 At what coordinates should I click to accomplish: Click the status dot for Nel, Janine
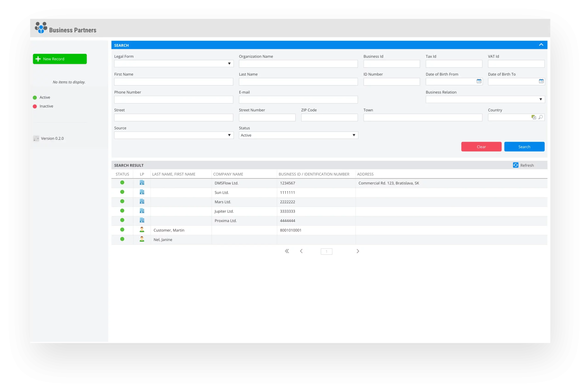(122, 239)
